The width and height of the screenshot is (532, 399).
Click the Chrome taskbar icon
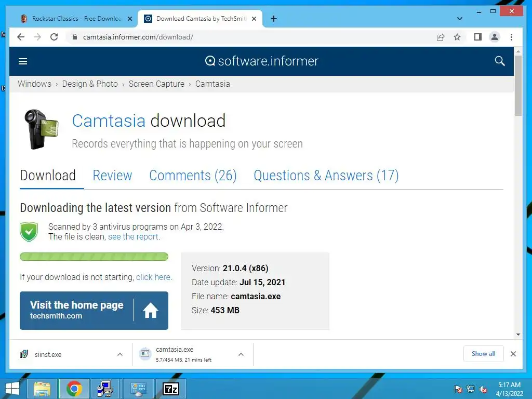click(74, 389)
